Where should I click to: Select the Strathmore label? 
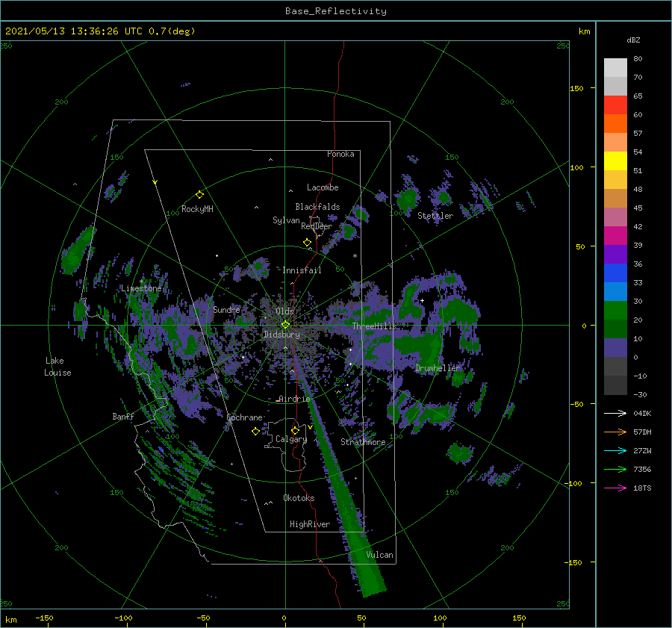coord(363,442)
